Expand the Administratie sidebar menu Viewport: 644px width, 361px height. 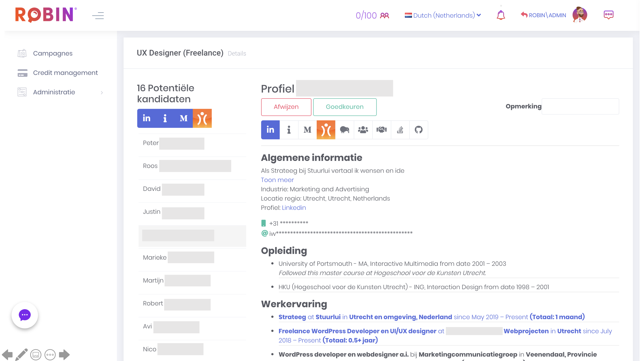click(54, 92)
